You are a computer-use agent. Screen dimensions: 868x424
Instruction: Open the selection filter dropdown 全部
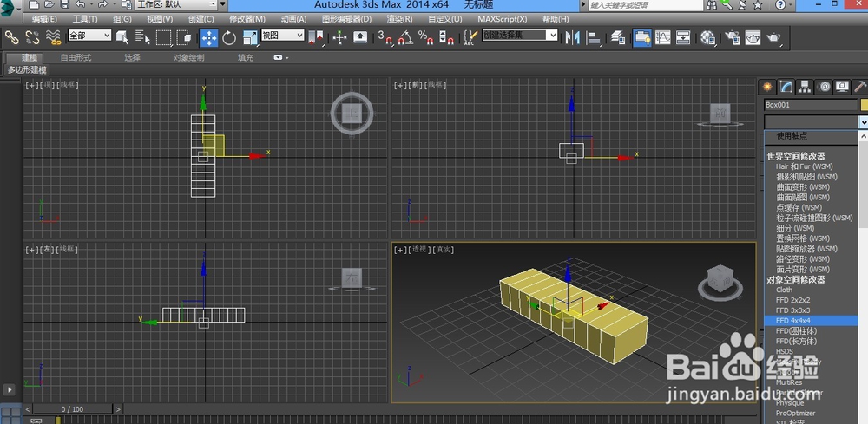tap(89, 36)
